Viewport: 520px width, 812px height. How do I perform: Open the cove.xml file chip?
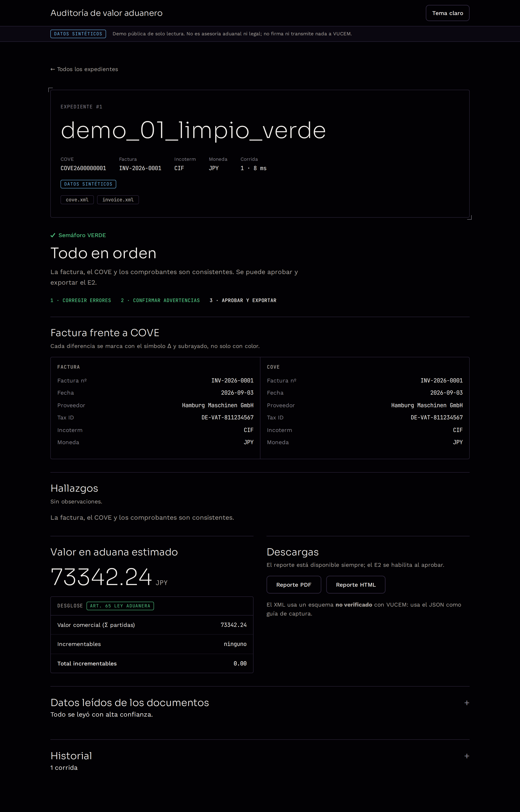[77, 200]
